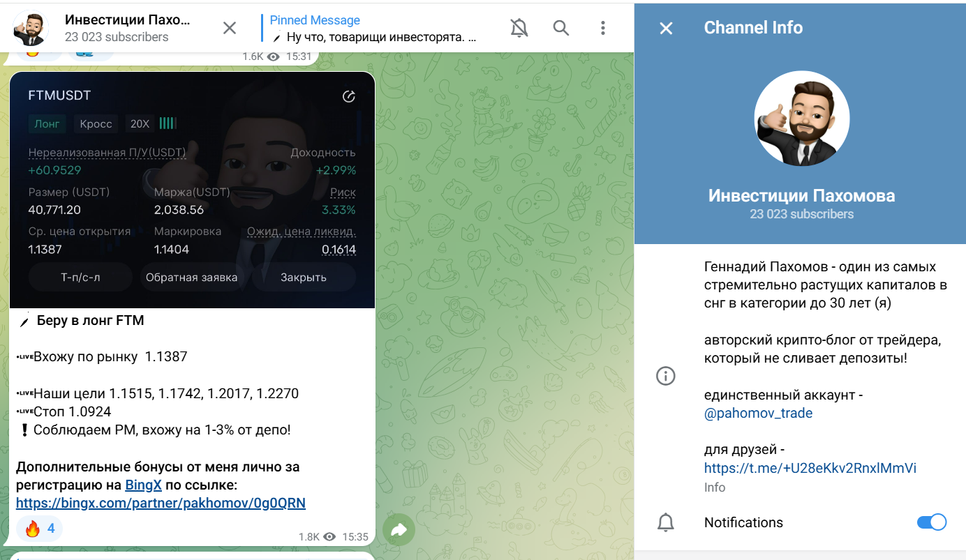Open the t.me invite link for friends

(x=810, y=468)
